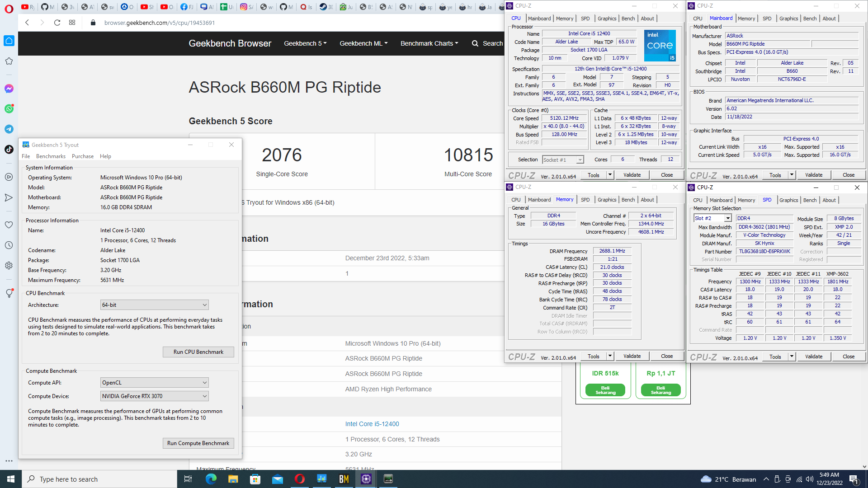Click Validate in CPU-Z CPU window
The height and width of the screenshot is (488, 868).
point(632,175)
